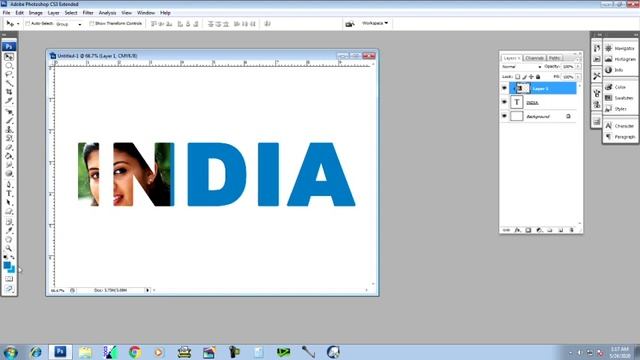Open the tool preset picker arrow
The image size is (640, 360).
[18, 24]
